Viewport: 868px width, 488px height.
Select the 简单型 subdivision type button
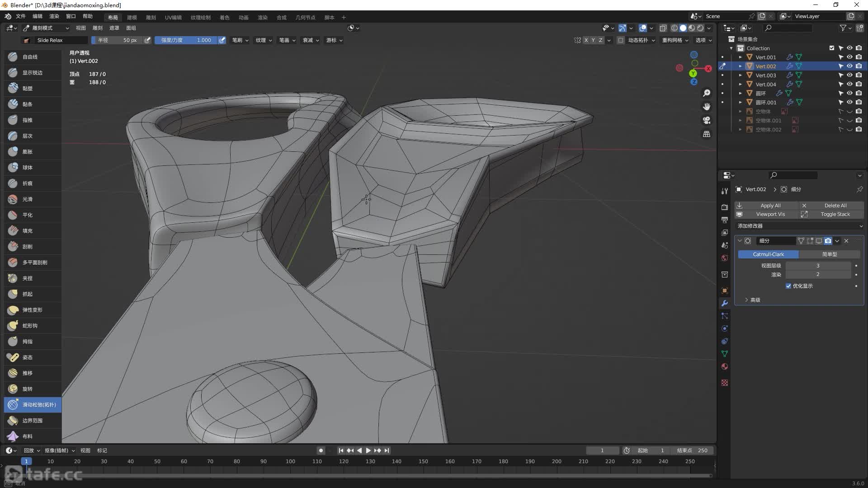click(830, 254)
